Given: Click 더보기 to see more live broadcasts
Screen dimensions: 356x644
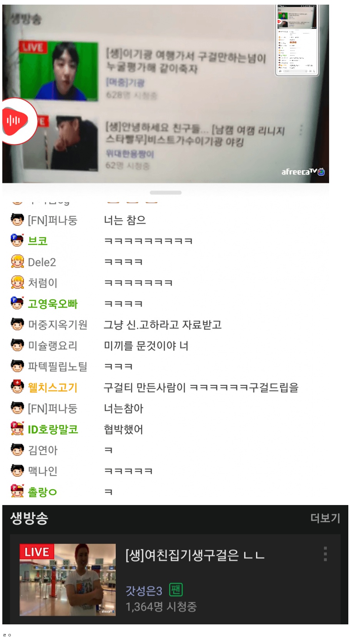Looking at the screenshot, I should point(325,518).
